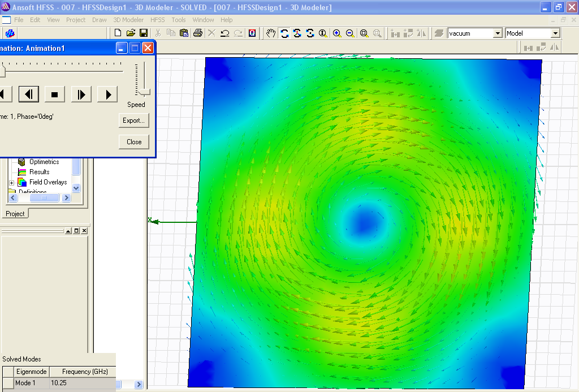The image size is (579, 392).
Task: Open the HFSS menu
Action: point(157,20)
